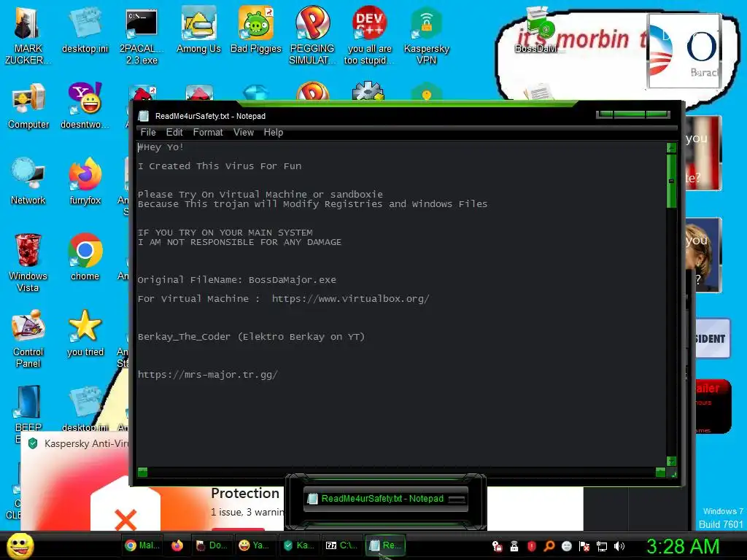Open the Edit menu in Notepad
This screenshot has width=747, height=560.
click(x=174, y=133)
